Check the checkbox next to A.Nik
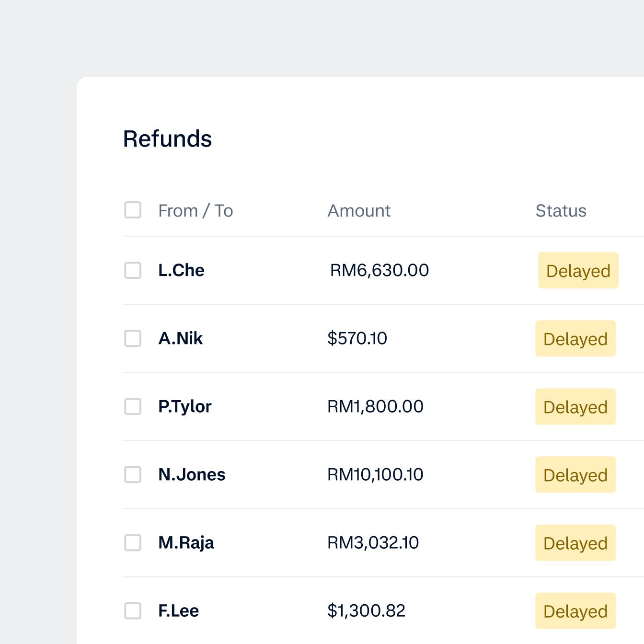Viewport: 644px width, 644px height. [x=133, y=338]
